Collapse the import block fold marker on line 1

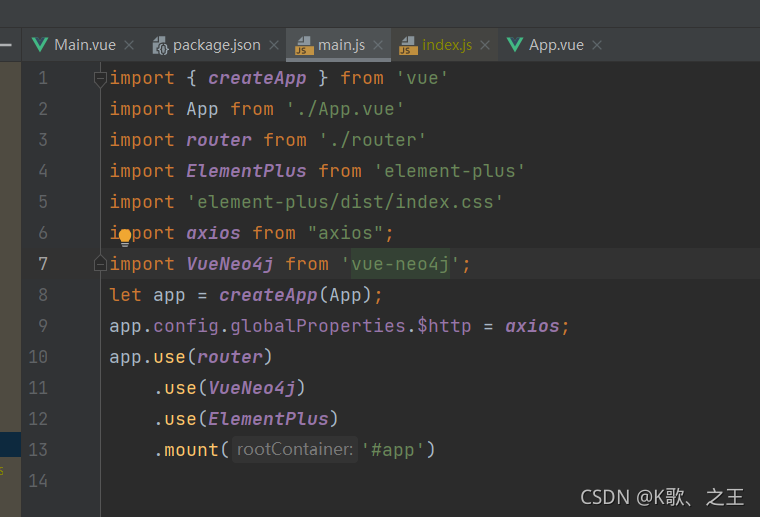click(x=100, y=79)
